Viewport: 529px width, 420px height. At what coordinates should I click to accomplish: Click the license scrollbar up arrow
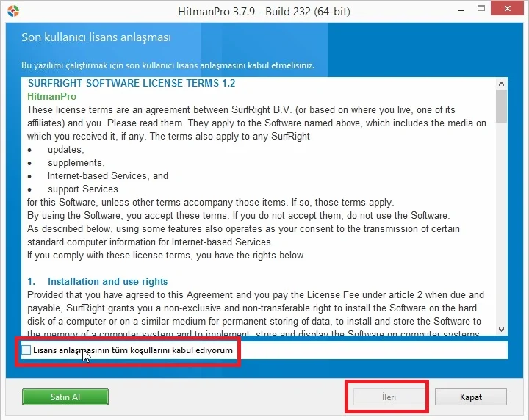pos(501,83)
